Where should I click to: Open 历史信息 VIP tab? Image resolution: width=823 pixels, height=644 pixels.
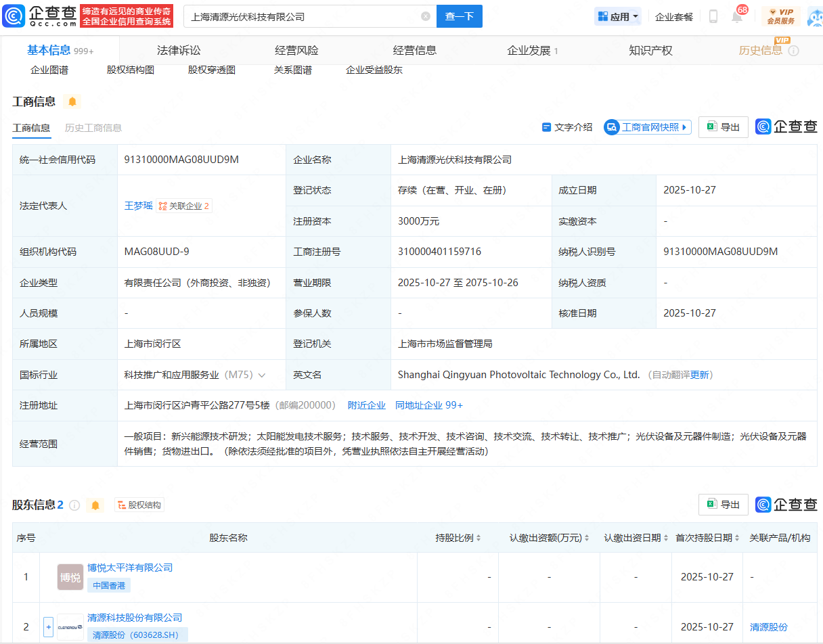761,51
